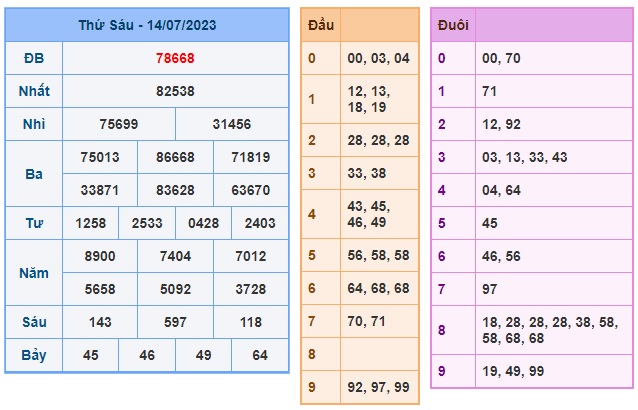This screenshot has width=638, height=410.
Task: Click row label 8 in Đầu table
Action: [312, 354]
